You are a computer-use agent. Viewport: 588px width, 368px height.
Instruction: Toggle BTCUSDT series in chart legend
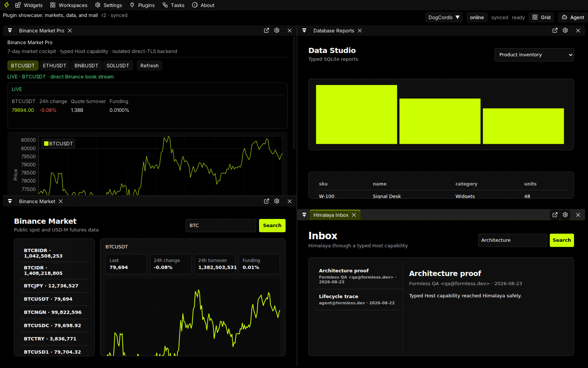(58, 144)
